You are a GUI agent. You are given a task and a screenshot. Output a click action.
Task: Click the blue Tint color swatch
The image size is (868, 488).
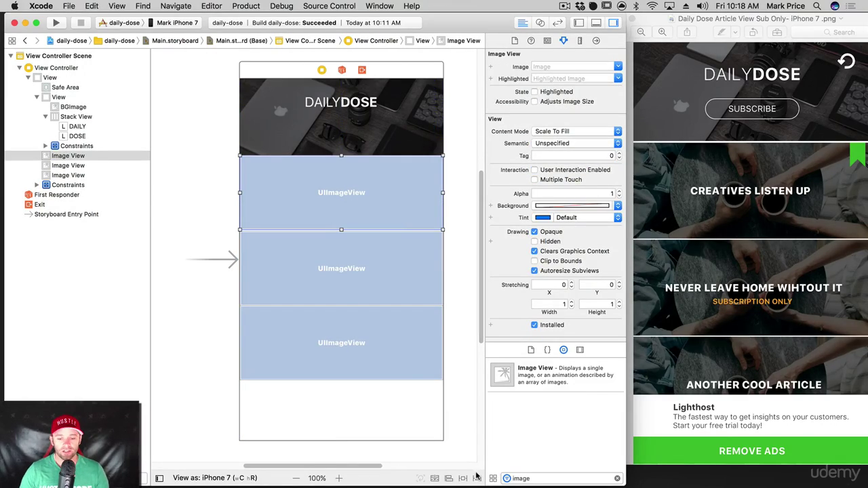pyautogui.click(x=542, y=218)
